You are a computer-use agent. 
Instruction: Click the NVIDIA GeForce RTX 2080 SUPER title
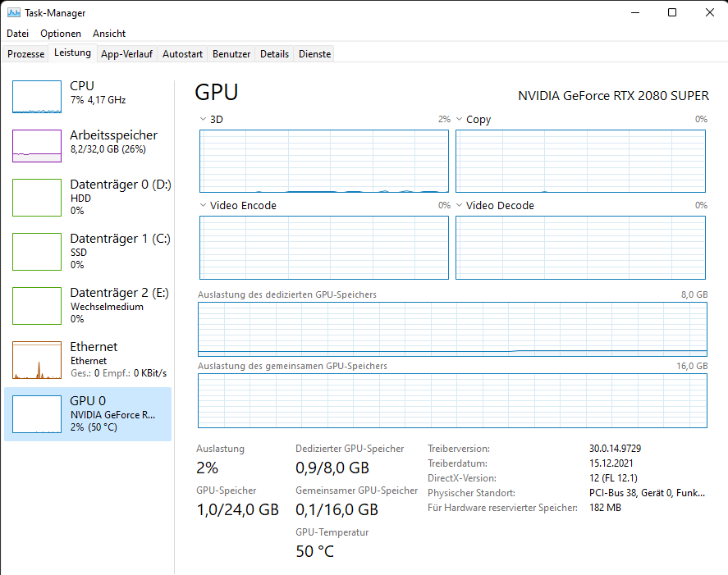pos(613,96)
